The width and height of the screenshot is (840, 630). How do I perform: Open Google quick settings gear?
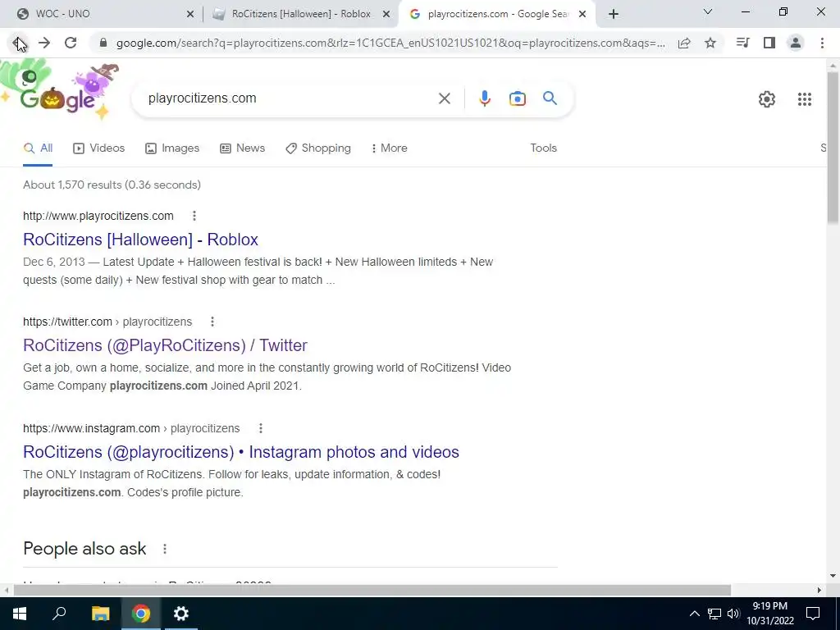coord(767,99)
